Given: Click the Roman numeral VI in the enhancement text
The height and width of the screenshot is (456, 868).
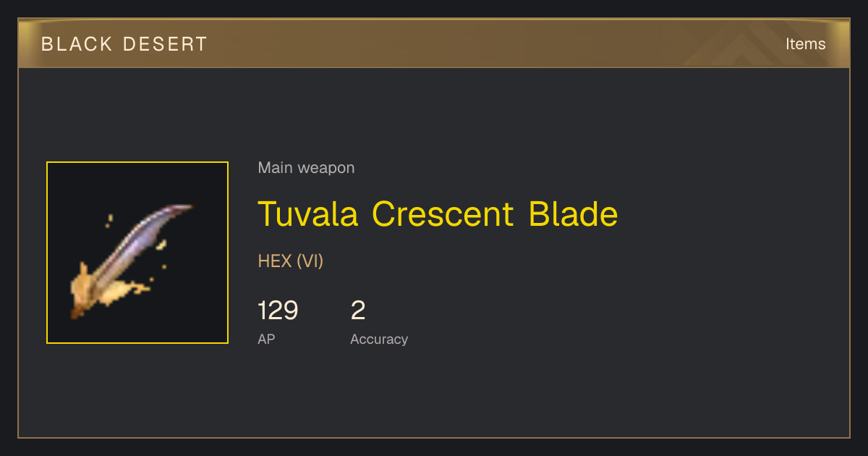Looking at the screenshot, I should [309, 261].
